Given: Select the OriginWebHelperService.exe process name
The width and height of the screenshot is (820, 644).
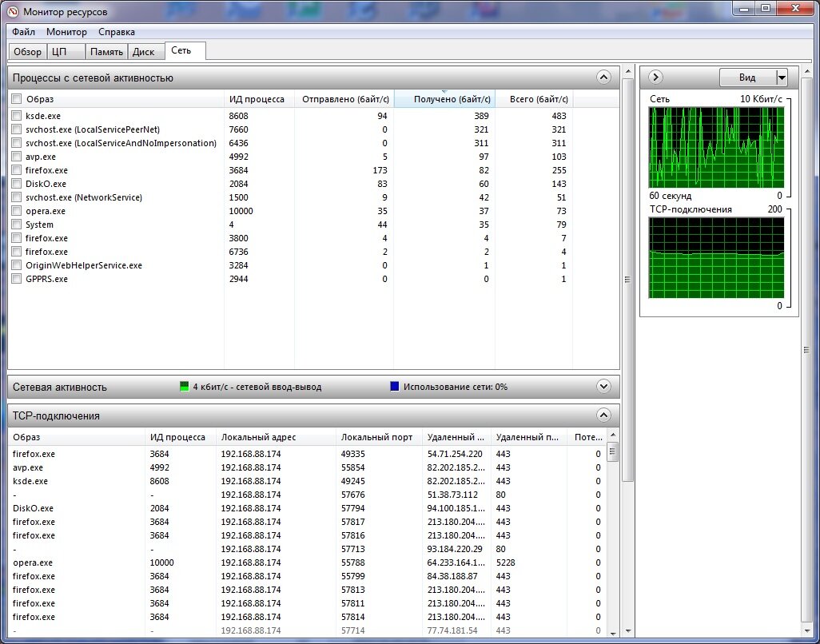Looking at the screenshot, I should coord(84,265).
